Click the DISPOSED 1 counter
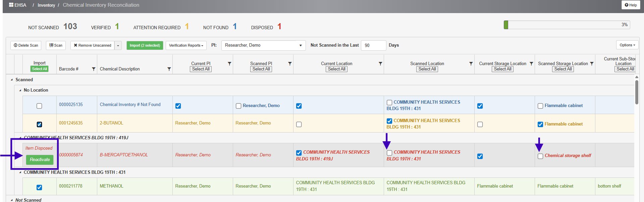Screen dimensions: 644x202 click(x=266, y=27)
